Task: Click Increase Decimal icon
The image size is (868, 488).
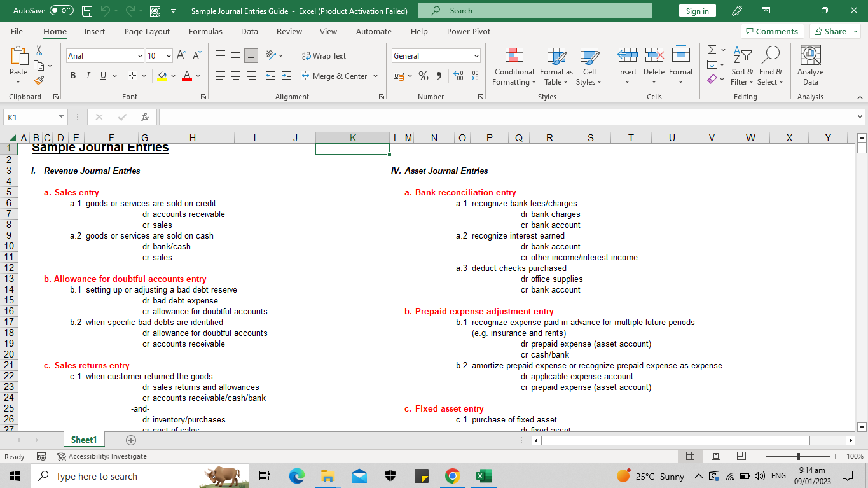Action: (x=458, y=76)
